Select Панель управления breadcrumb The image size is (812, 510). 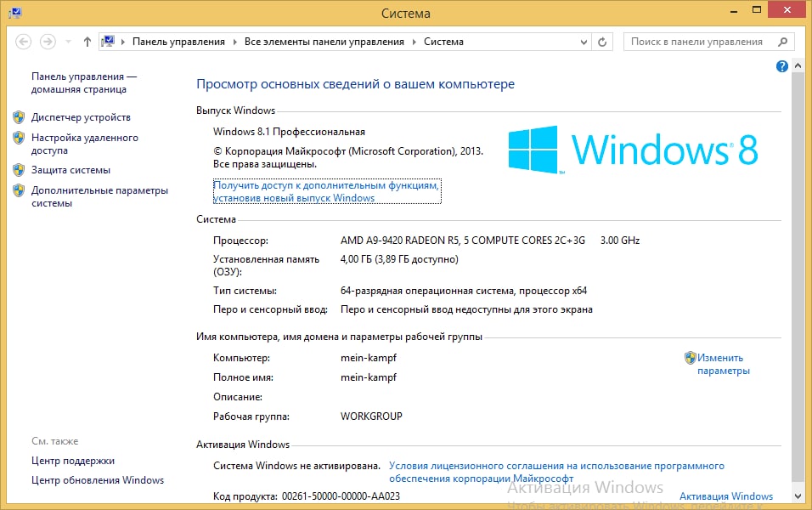(x=178, y=42)
